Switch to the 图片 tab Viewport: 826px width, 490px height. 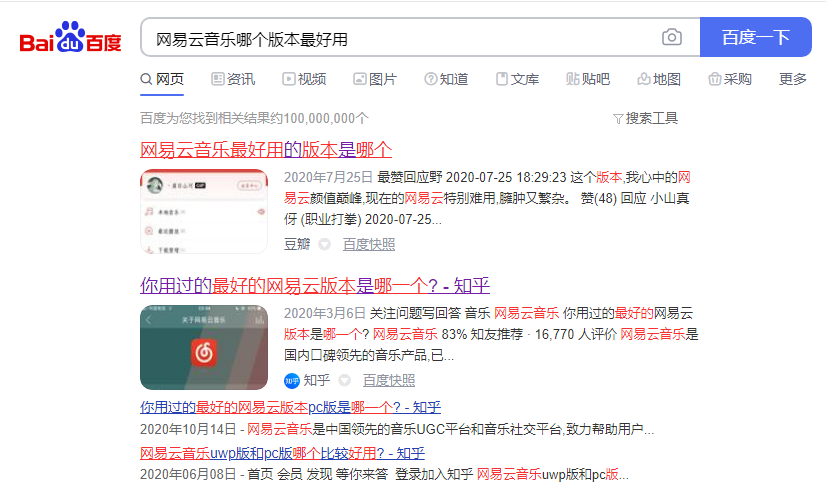[375, 79]
